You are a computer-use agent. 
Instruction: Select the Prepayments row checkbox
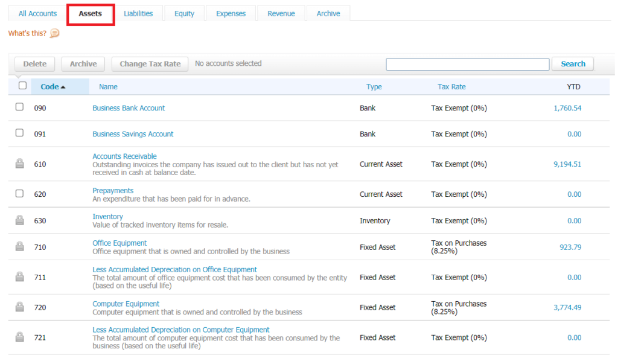(x=19, y=194)
